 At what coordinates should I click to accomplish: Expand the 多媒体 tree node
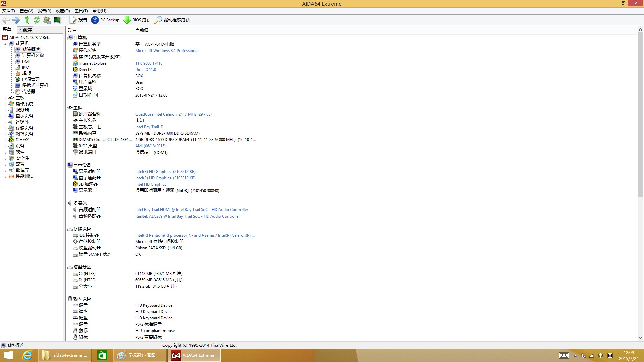coord(5,122)
